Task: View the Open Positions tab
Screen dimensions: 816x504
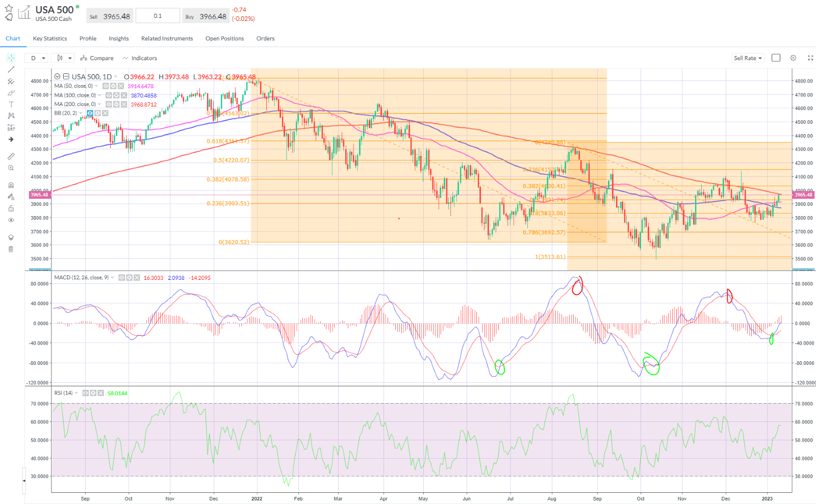Action: pos(225,39)
